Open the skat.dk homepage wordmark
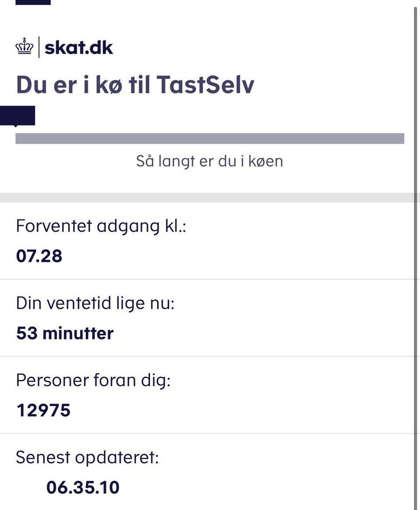420x510 pixels. pyautogui.click(x=79, y=48)
